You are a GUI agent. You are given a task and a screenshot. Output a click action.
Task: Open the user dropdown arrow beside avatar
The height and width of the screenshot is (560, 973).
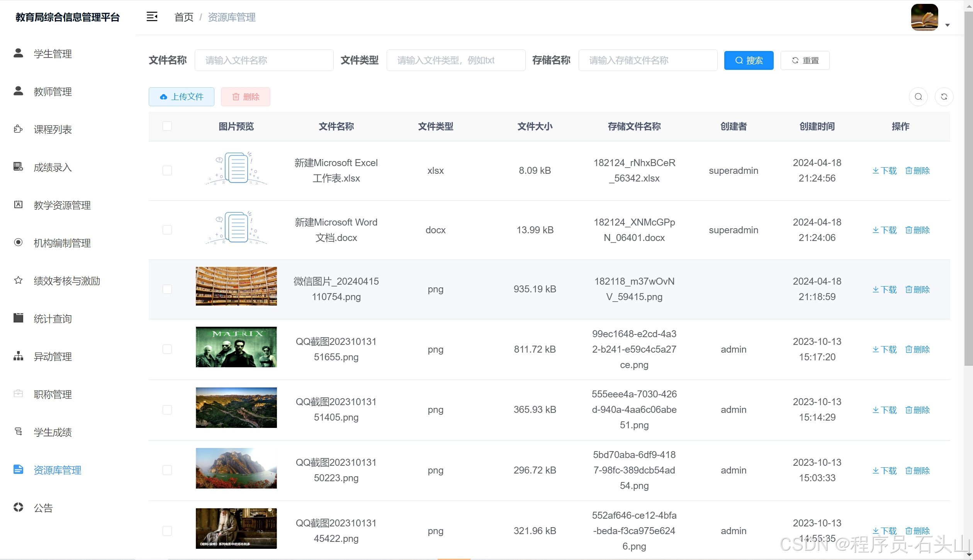947,25
